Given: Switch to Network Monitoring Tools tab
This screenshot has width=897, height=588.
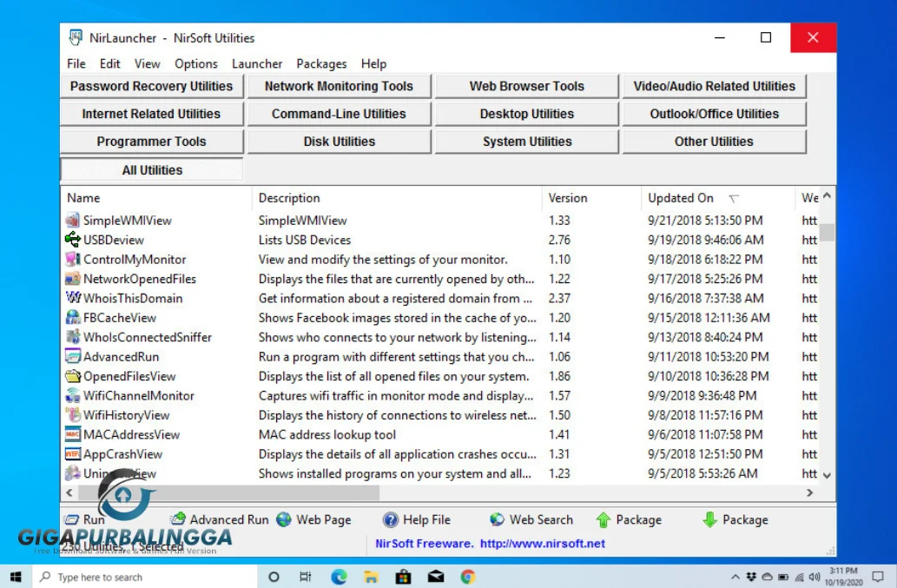Looking at the screenshot, I should pyautogui.click(x=340, y=86).
